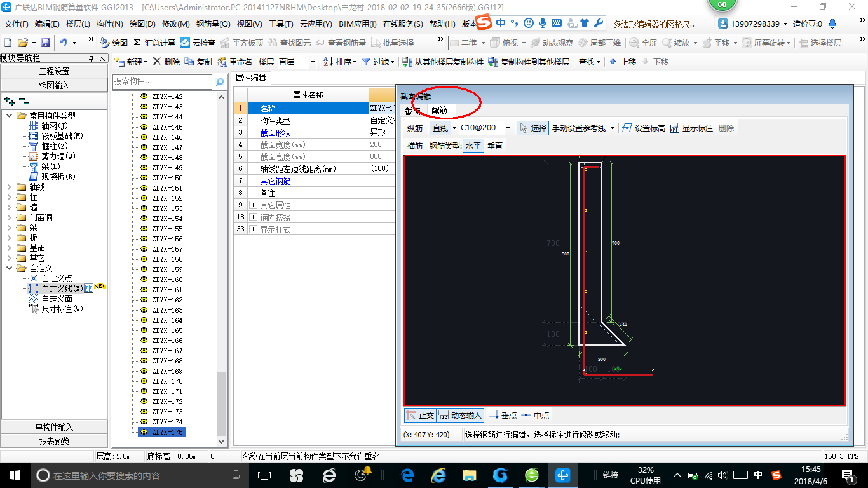The width and height of the screenshot is (868, 488).
Task: Click 复制构件到其他楼层 icon
Action: [x=529, y=62]
